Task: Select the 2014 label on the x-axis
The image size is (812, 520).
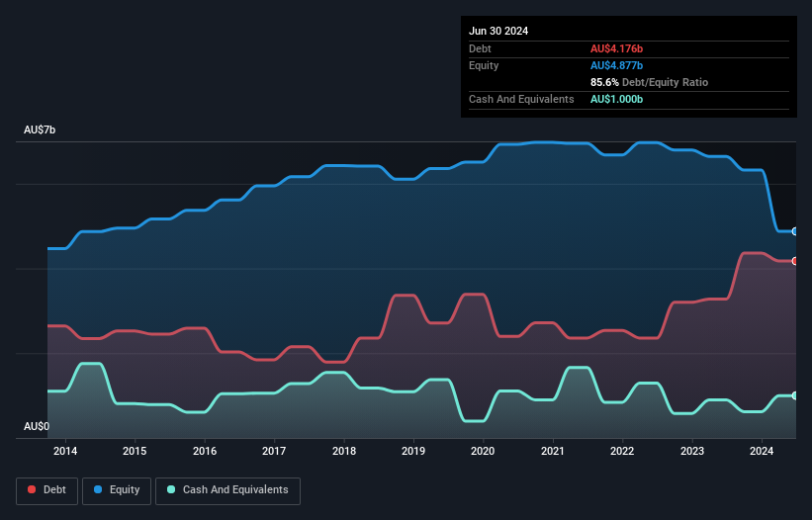Action: coord(65,452)
